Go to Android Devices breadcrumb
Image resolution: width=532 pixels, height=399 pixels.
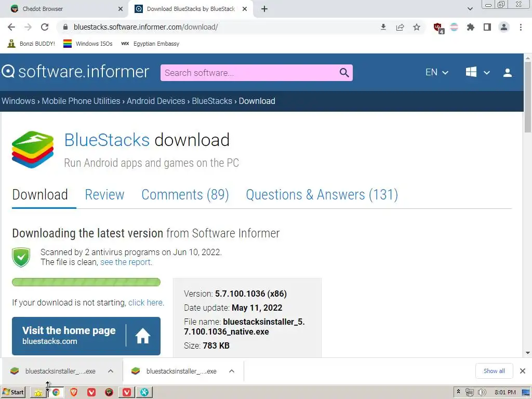click(x=156, y=101)
